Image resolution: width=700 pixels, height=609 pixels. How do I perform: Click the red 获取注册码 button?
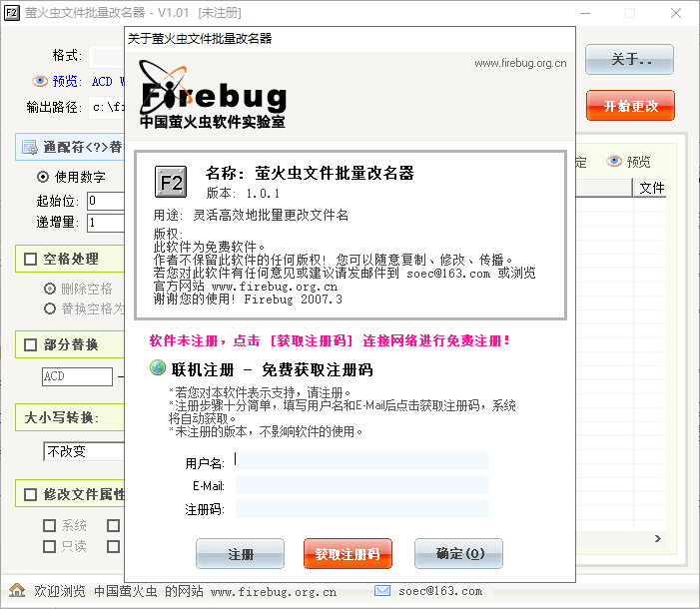(x=348, y=554)
